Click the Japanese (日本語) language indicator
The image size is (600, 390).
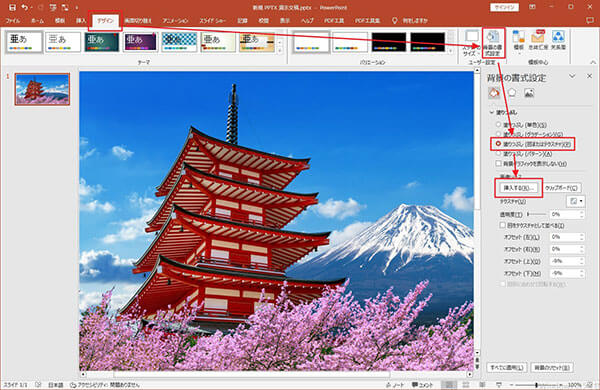click(x=55, y=385)
